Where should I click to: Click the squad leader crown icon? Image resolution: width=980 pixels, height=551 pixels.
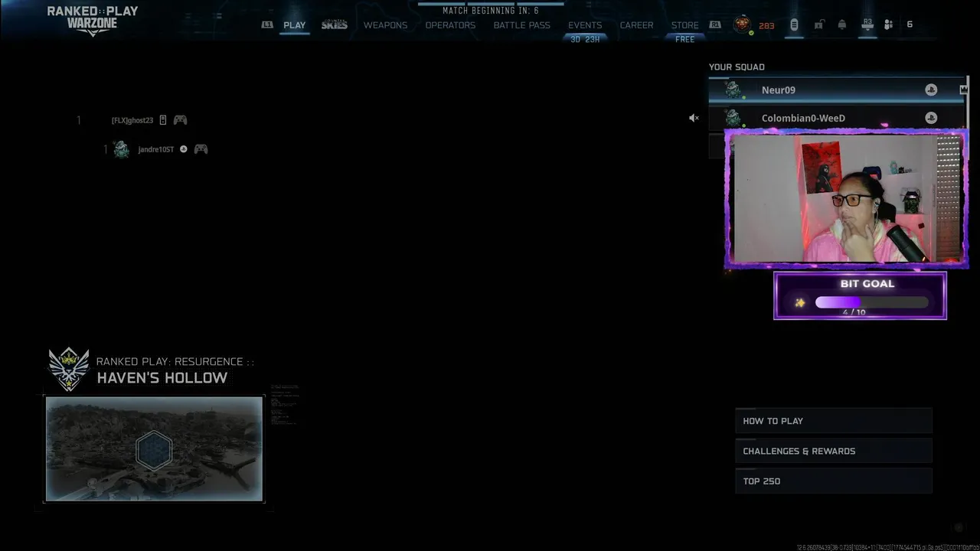pos(964,90)
